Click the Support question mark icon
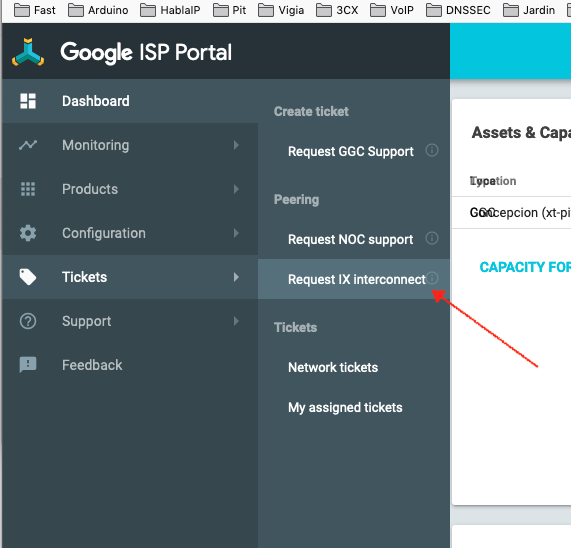This screenshot has width=571, height=548. 28,321
